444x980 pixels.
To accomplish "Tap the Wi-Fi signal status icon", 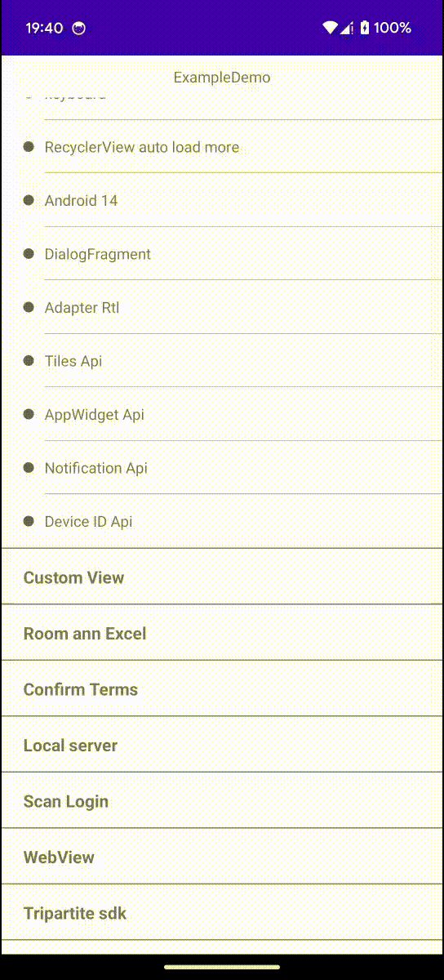I will click(x=330, y=28).
